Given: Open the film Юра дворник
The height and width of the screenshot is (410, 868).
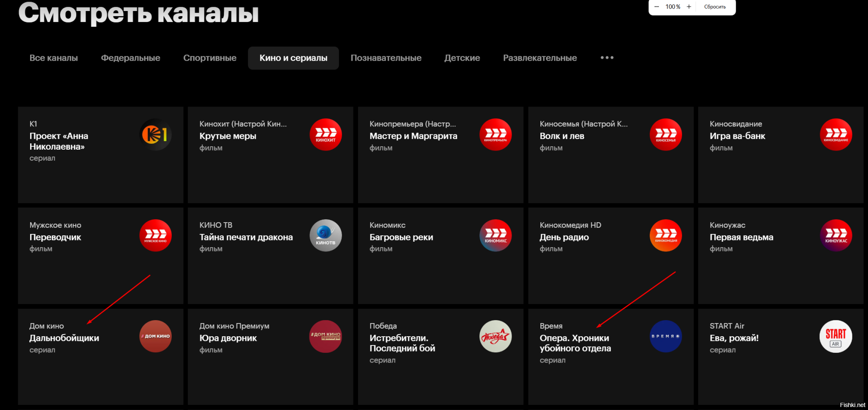Looking at the screenshot, I should 228,338.
